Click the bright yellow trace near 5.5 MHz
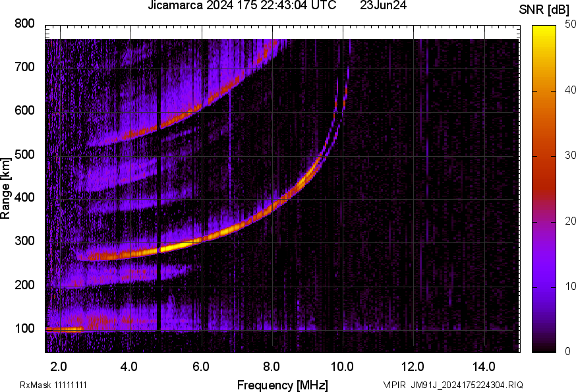The width and height of the screenshot is (576, 392). pos(178,247)
